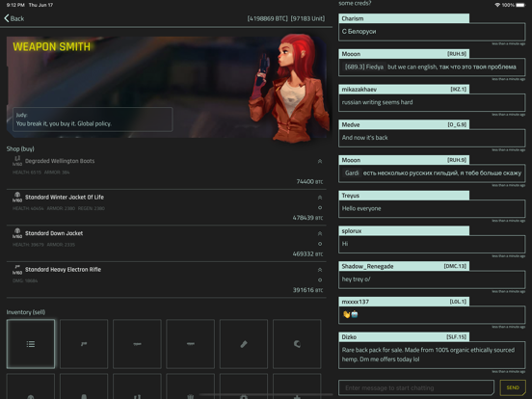Click circle icon on Heavy Electron Rifle row
532x399 pixels.
click(320, 279)
